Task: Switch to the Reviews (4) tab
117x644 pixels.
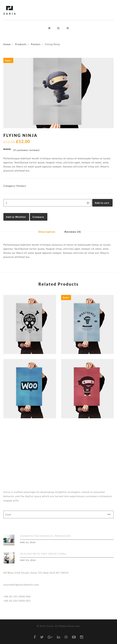Action: click(x=73, y=232)
